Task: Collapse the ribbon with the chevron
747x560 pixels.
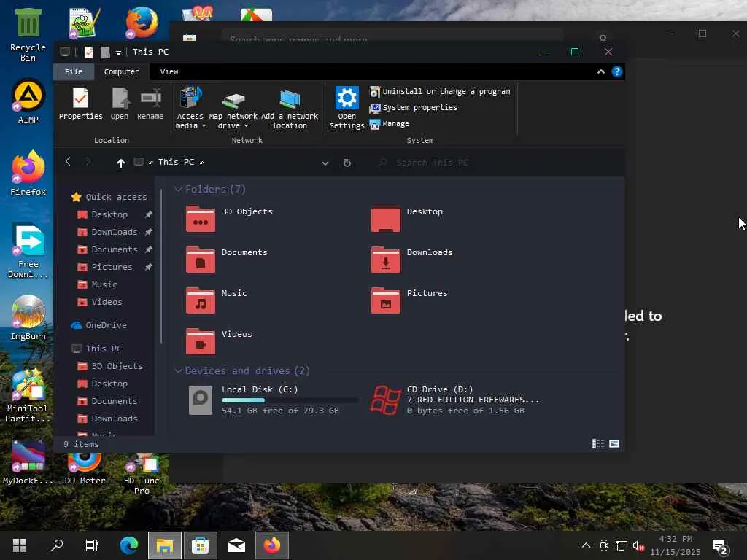Action: [x=601, y=71]
